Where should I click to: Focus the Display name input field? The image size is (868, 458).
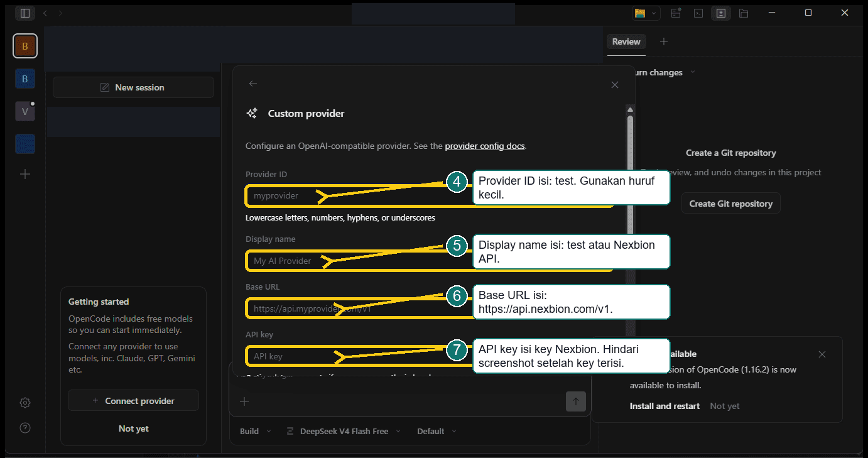429,261
